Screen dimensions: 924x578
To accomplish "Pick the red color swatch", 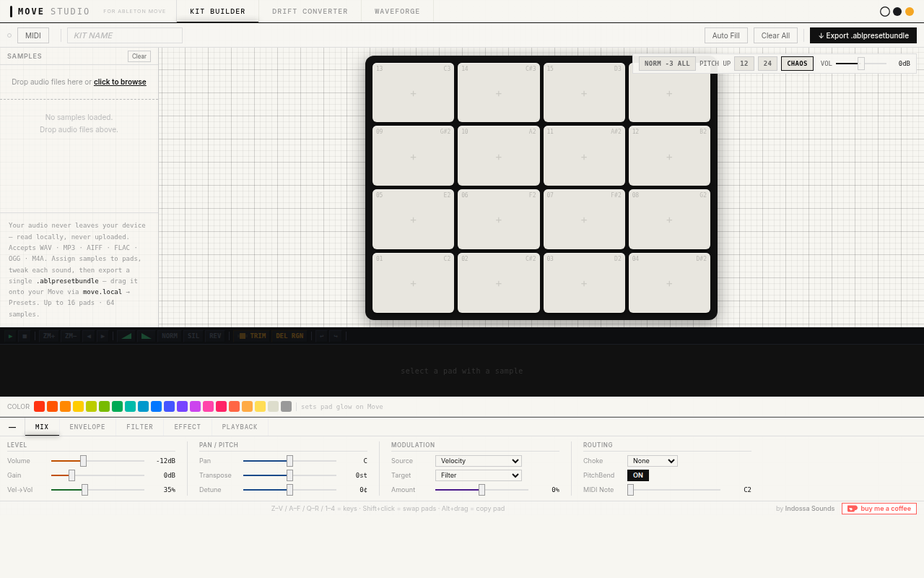I will tap(39, 407).
